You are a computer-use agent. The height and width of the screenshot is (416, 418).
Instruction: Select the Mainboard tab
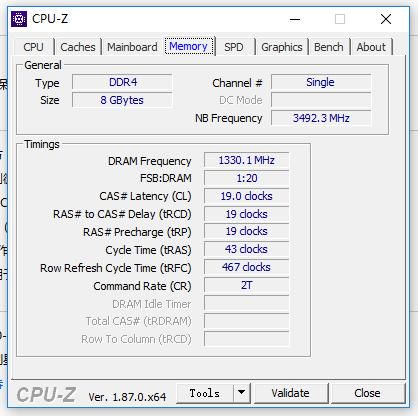[x=132, y=47]
